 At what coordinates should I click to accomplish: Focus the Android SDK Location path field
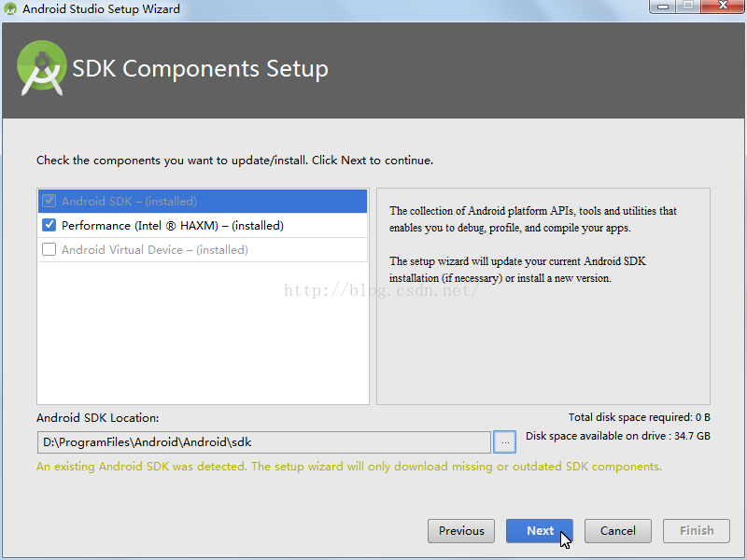(x=263, y=441)
